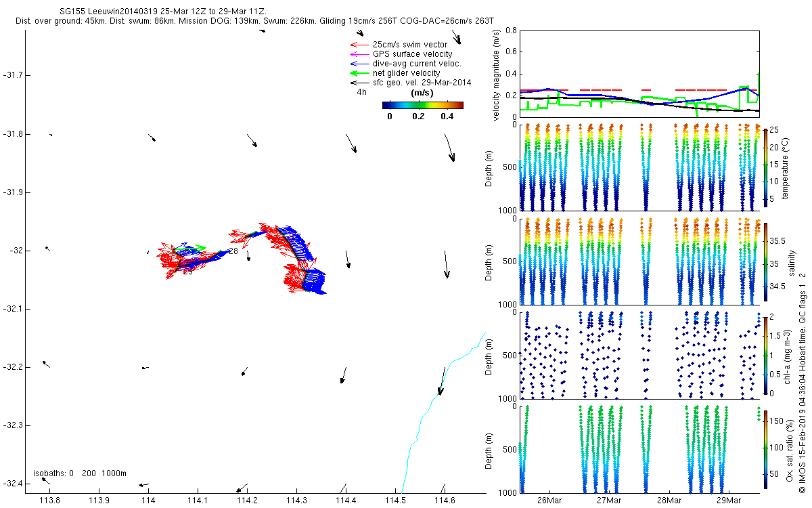
Task: Click the '0.6' velocity magnitude axis tick
Action: point(511,52)
